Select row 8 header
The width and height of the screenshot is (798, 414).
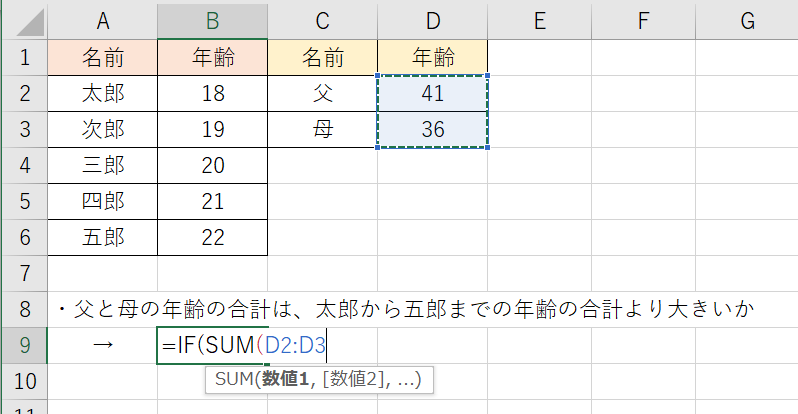[x=24, y=310]
